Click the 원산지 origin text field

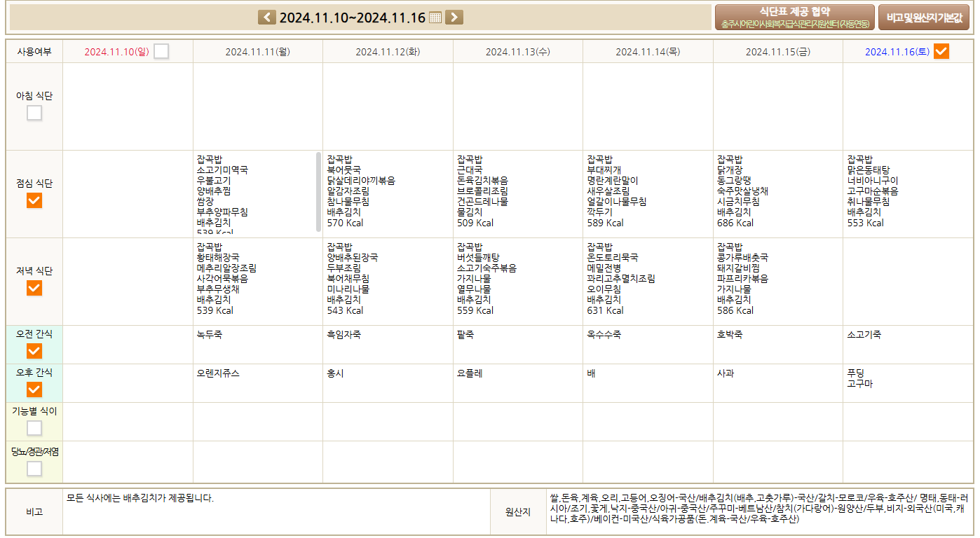[758, 511]
